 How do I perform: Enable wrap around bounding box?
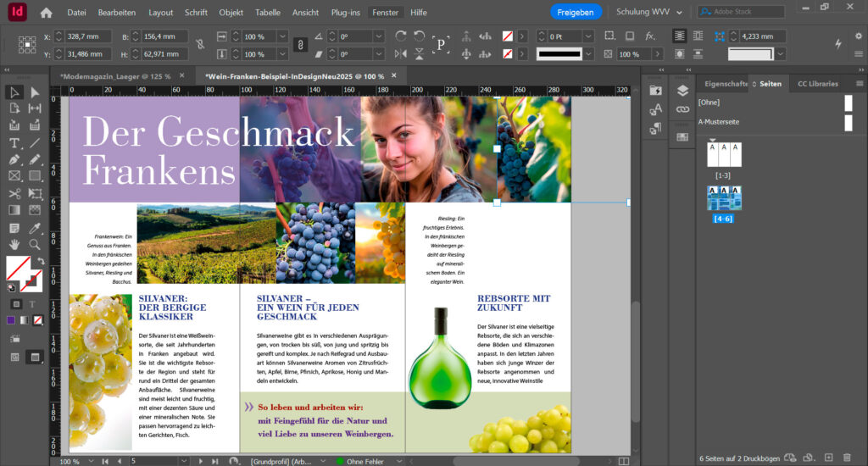pos(698,36)
